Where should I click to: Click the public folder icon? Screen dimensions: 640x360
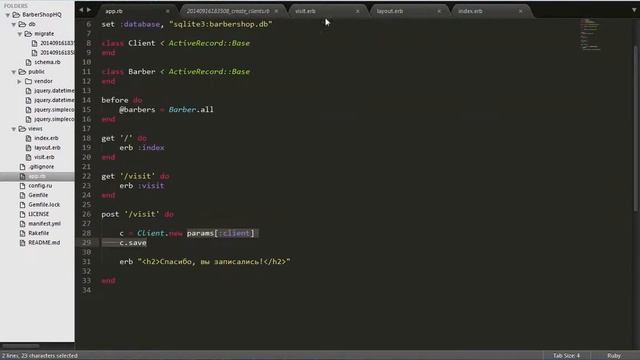[x=22, y=71]
